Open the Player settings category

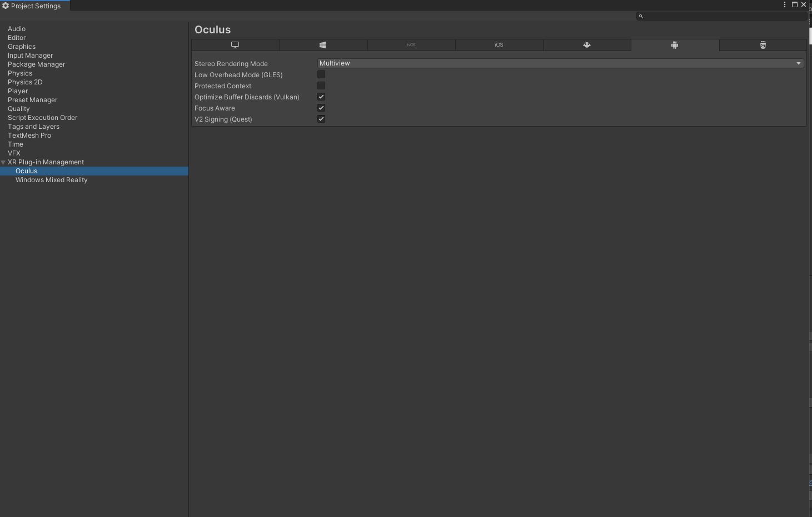click(18, 91)
